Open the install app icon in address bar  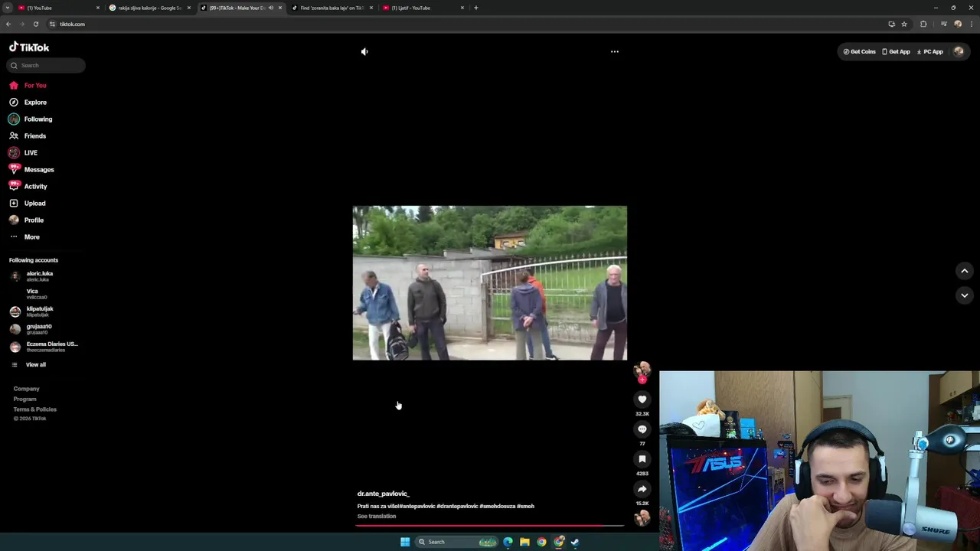point(891,24)
